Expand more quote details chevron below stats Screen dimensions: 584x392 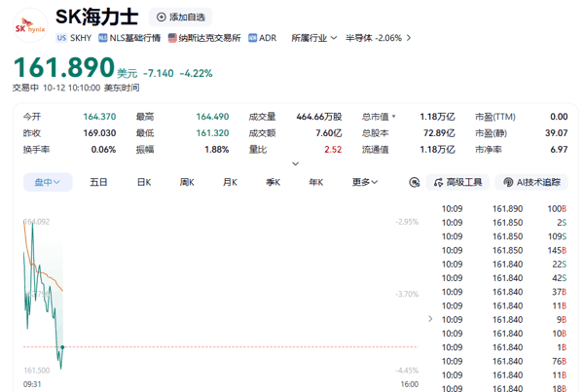pyautogui.click(x=295, y=163)
